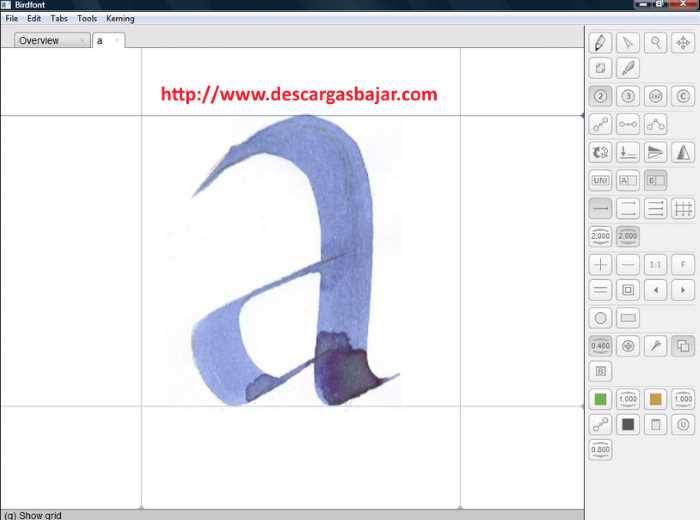Close the 'a' glyph tab
The image size is (700, 520).
pyautogui.click(x=117, y=41)
